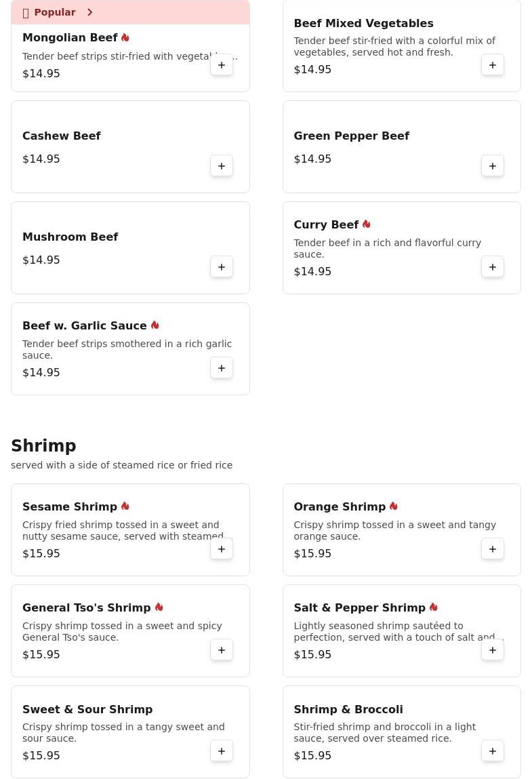The image size is (532, 779).
Task: Open Mongolian Beef item title
Action: click(x=70, y=38)
